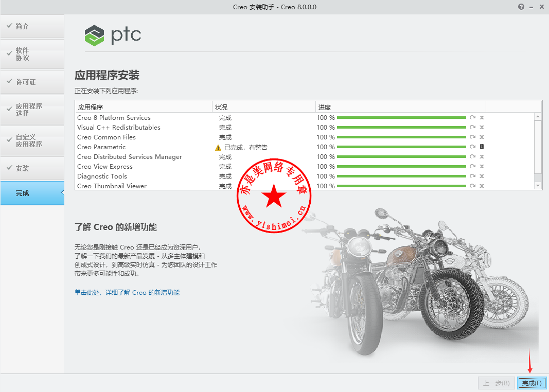Click scroll up arrow of application list
Image resolution: width=549 pixels, height=392 pixels.
point(538,116)
